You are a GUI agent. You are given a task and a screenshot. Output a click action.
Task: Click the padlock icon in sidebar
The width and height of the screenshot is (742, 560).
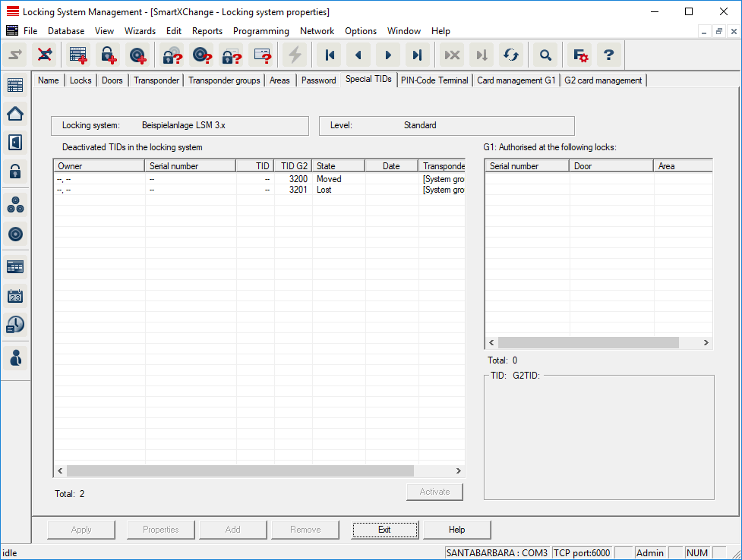(15, 171)
